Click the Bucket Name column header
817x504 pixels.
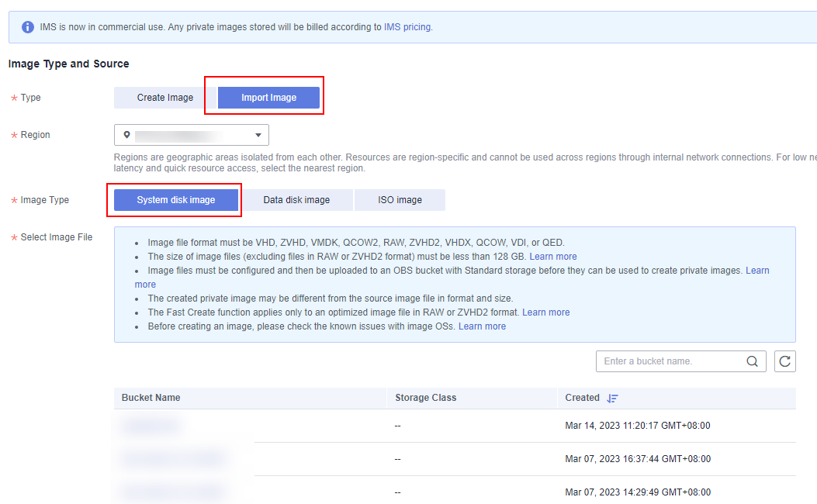click(151, 398)
